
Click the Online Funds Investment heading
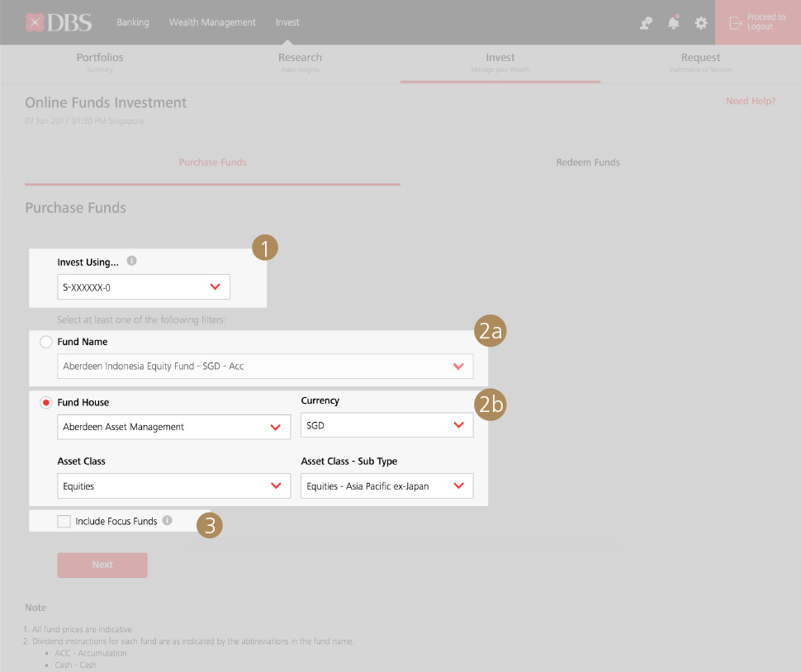(x=106, y=102)
